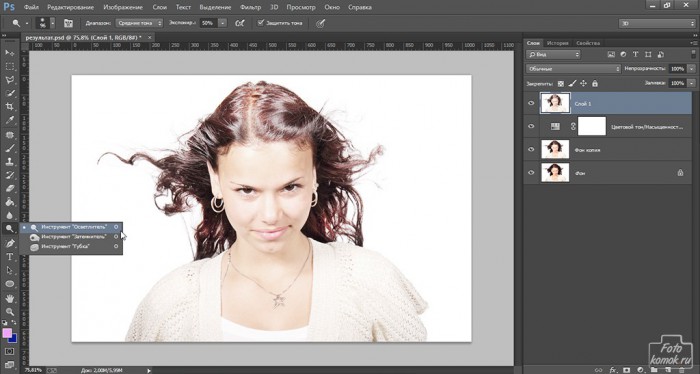Select the Ellipse shape tool
The image size is (700, 374).
click(x=9, y=283)
